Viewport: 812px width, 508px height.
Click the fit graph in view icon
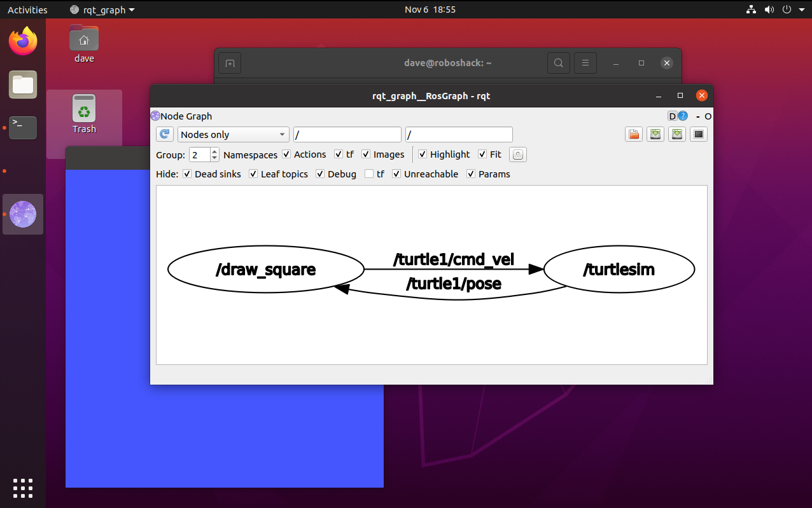click(517, 154)
